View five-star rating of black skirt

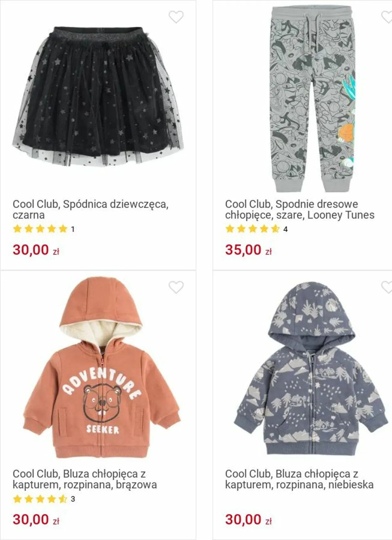click(x=40, y=229)
